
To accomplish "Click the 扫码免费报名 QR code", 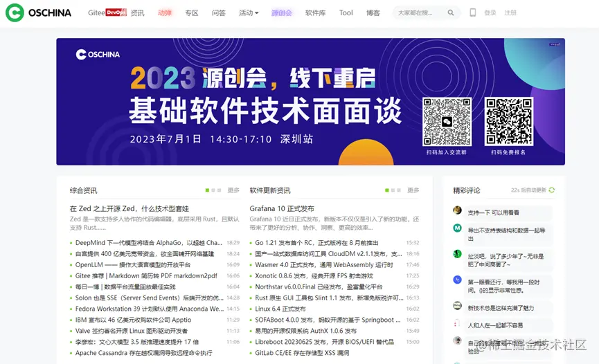I will coord(509,122).
